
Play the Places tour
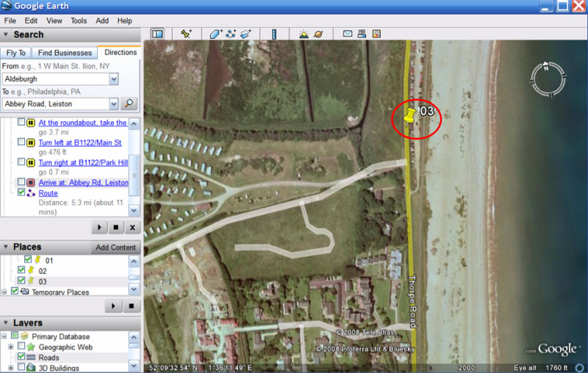(113, 306)
